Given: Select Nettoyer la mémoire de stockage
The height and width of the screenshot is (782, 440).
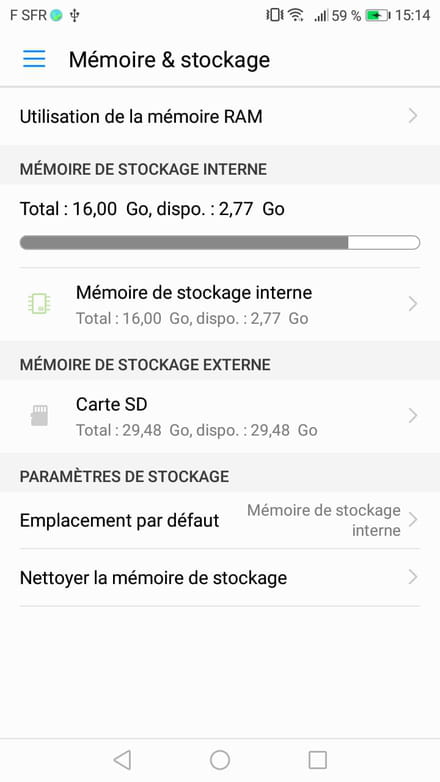Looking at the screenshot, I should 220,578.
